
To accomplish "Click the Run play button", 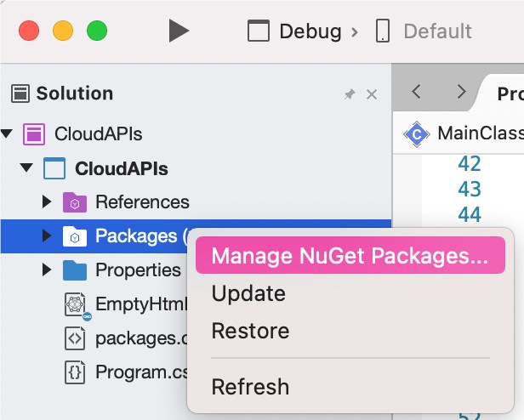I will (x=179, y=31).
